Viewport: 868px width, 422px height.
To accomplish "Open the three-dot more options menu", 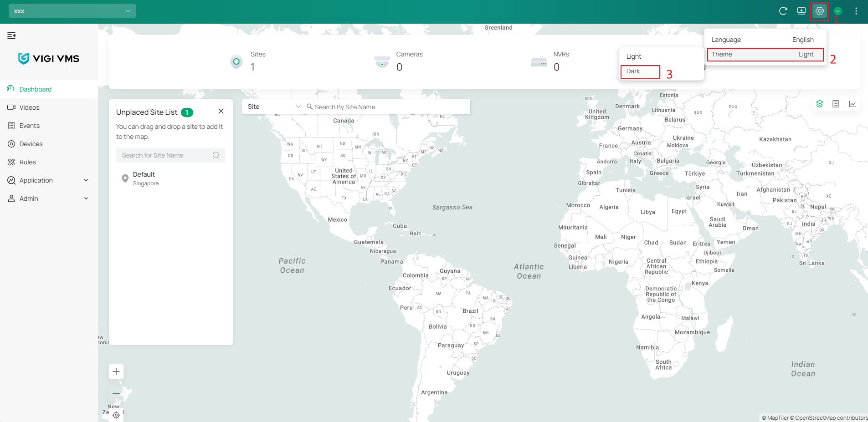I will [x=856, y=11].
